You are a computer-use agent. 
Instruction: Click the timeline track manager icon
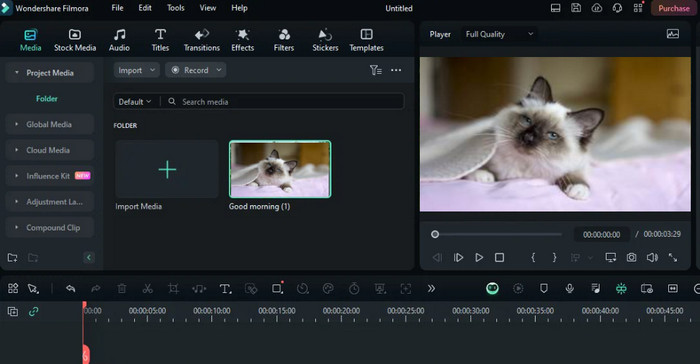pos(13,311)
